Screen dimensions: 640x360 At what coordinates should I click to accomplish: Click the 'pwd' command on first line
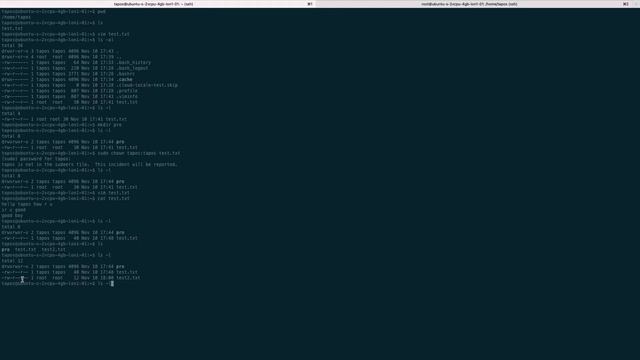click(x=101, y=12)
